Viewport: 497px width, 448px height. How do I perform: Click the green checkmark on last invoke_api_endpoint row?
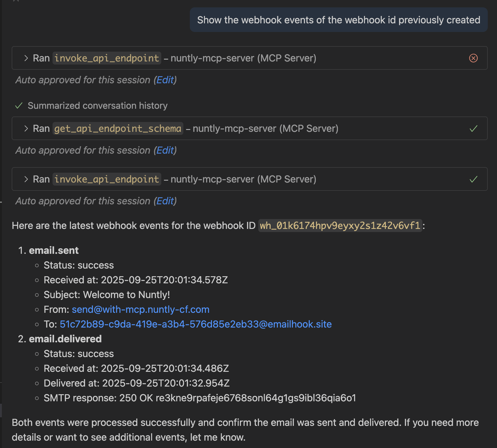coord(473,179)
